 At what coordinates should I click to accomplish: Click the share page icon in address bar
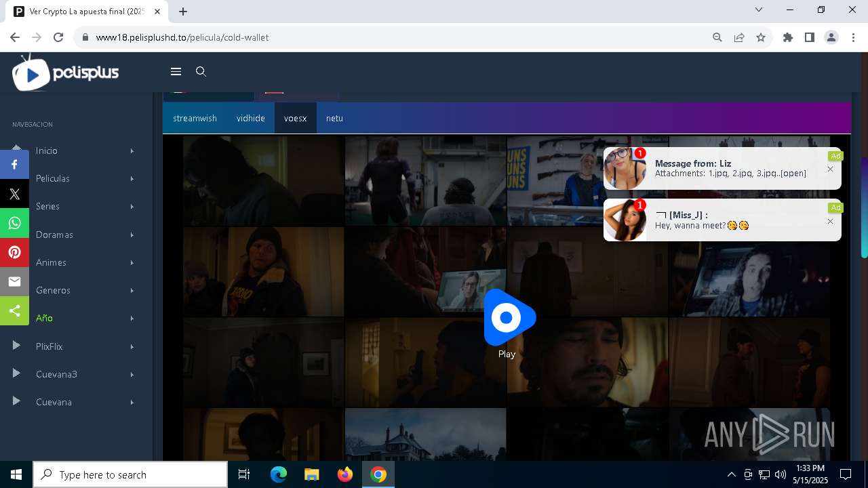739,37
